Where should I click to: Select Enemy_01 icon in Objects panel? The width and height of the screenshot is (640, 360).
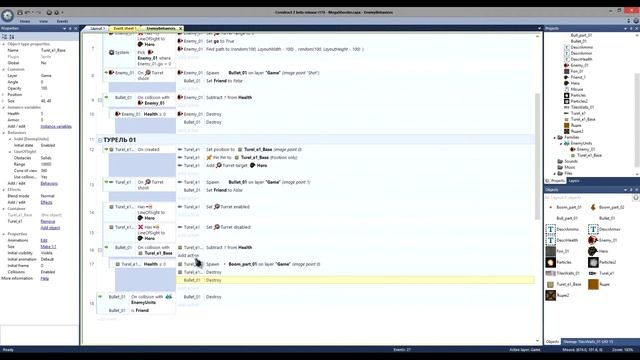(x=593, y=240)
